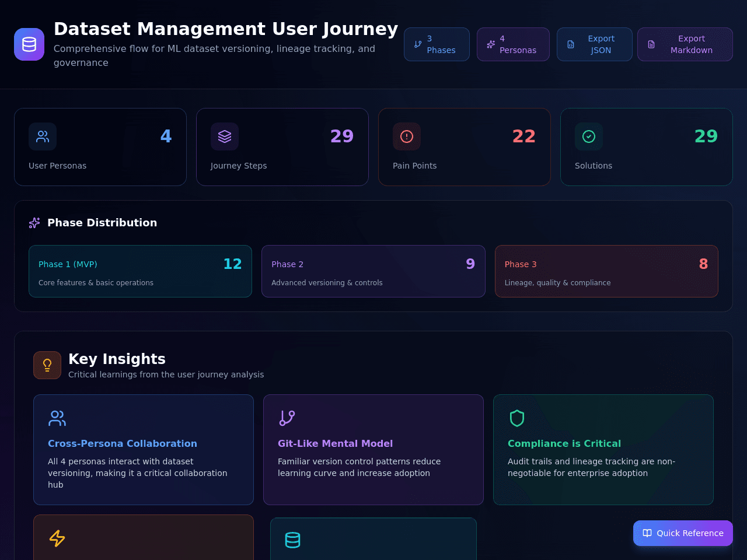Click the 'Pain Points' label
Screen dimensions: 747x560
414,166
